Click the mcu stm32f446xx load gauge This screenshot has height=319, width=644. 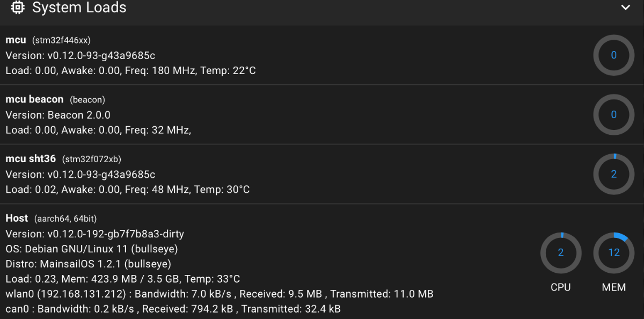point(613,55)
